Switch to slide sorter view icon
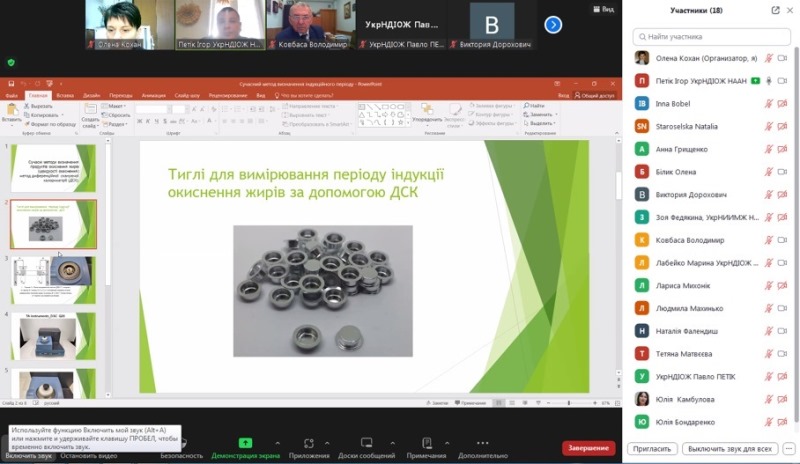Image resolution: width=800 pixels, height=464 pixels. pos(512,403)
